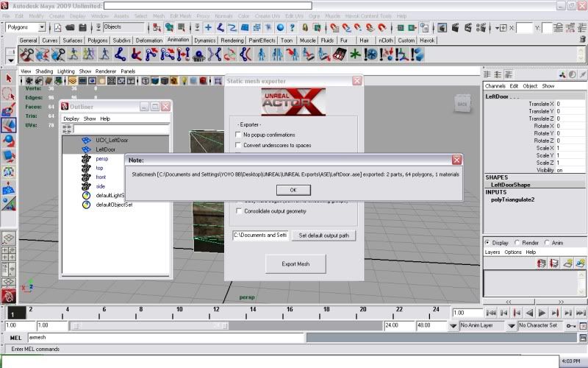The width and height of the screenshot is (588, 368).
Task: Open the Havok shelf tab
Action: pos(427,40)
